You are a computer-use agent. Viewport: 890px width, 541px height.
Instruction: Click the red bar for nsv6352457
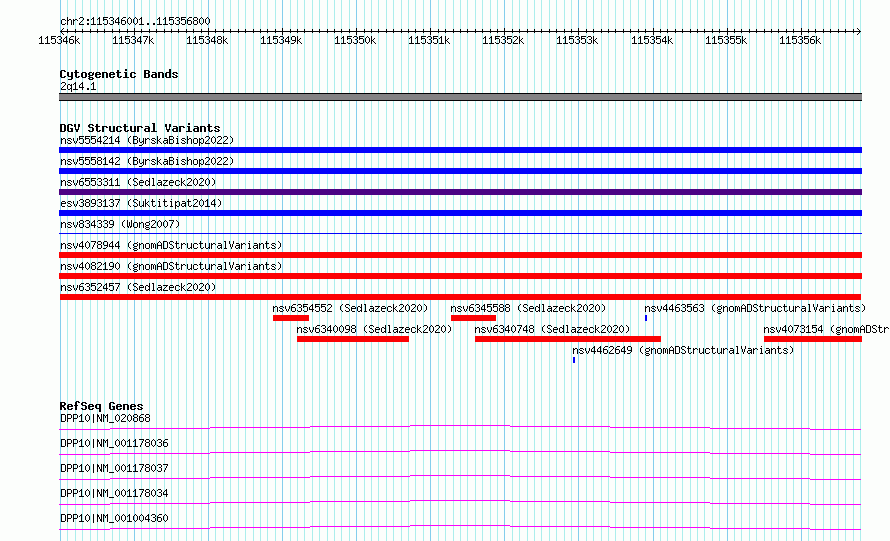460,297
